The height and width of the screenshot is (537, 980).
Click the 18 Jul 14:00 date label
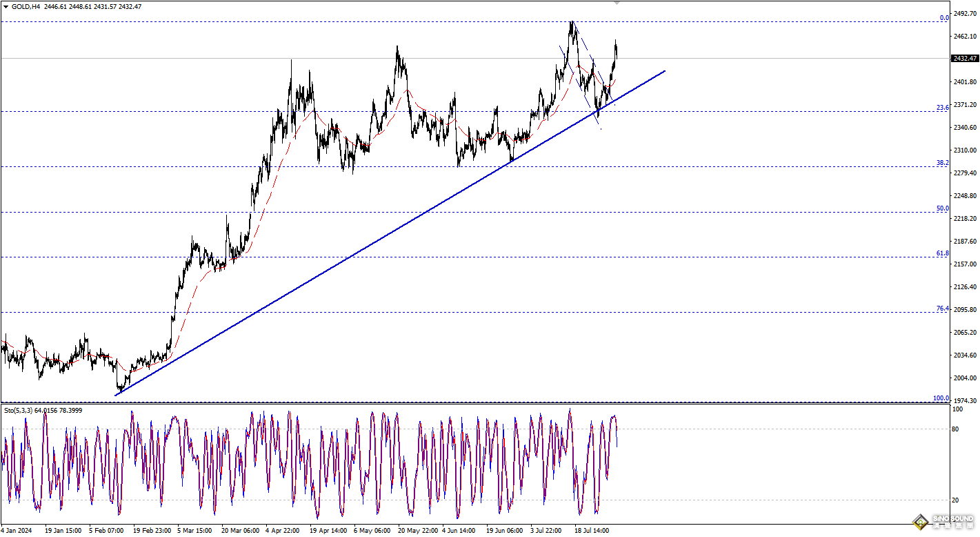(592, 531)
